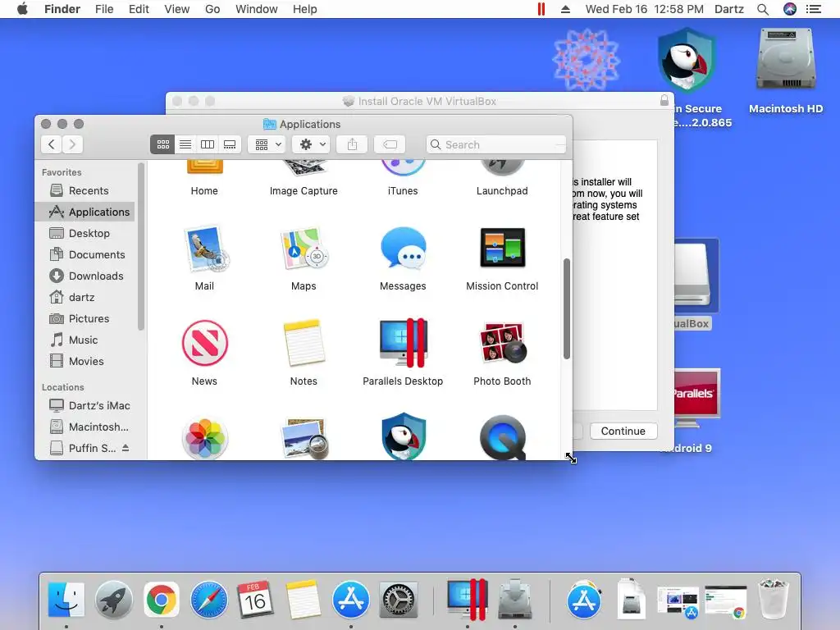Image resolution: width=840 pixels, height=630 pixels.
Task: Click the Applications window vertical scrollbar
Action: click(567, 309)
